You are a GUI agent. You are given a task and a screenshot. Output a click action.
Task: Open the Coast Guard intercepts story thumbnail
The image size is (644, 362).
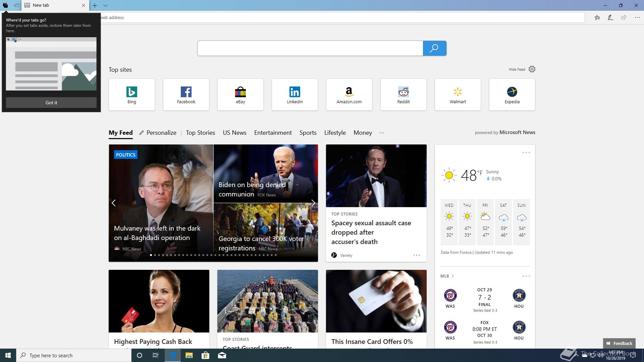click(x=268, y=301)
